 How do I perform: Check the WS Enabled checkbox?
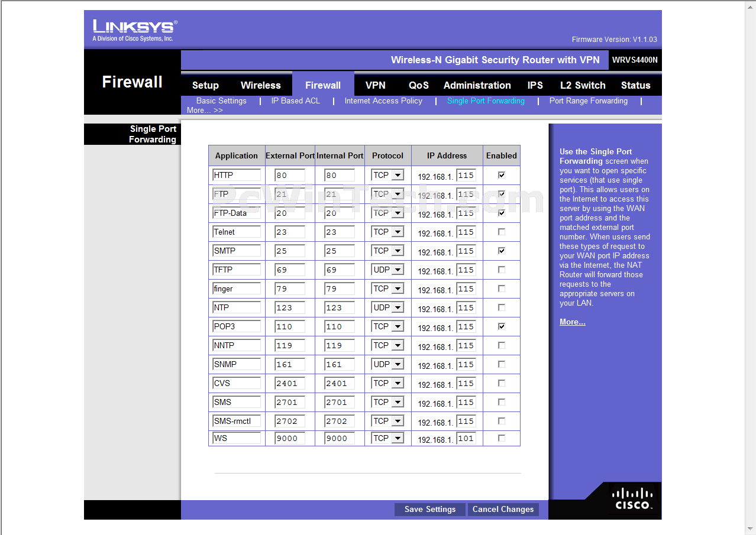(502, 438)
